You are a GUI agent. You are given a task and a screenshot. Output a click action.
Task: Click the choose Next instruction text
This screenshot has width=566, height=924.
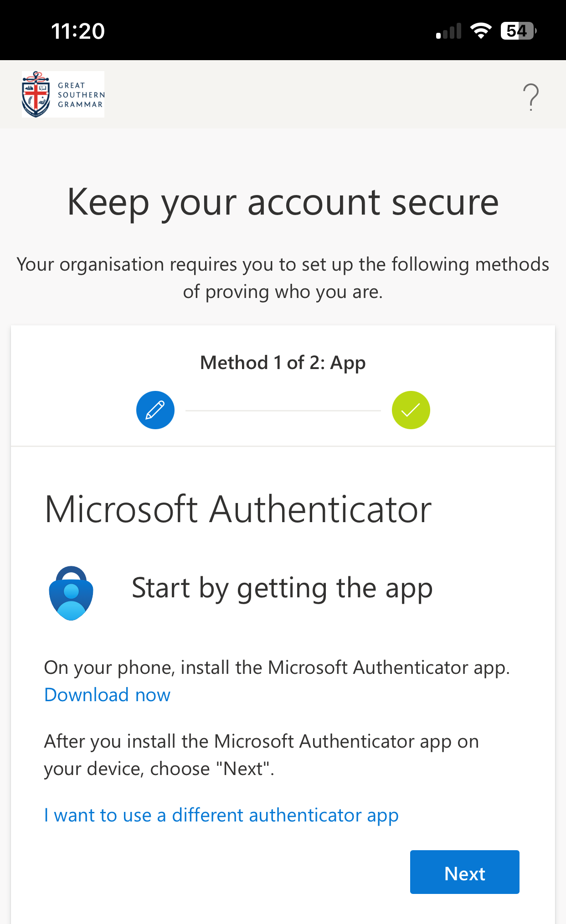(x=261, y=754)
